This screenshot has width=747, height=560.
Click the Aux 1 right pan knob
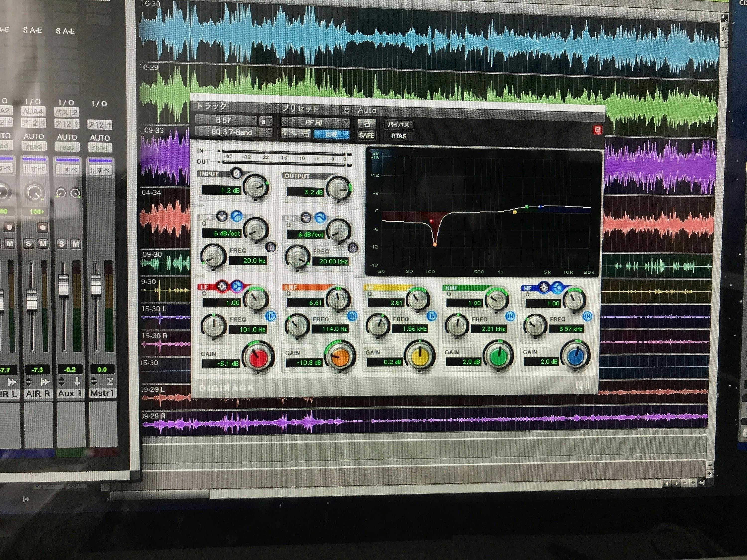75,193
